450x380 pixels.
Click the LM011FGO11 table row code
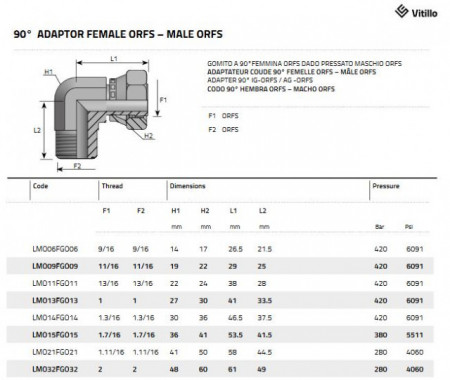click(55, 283)
